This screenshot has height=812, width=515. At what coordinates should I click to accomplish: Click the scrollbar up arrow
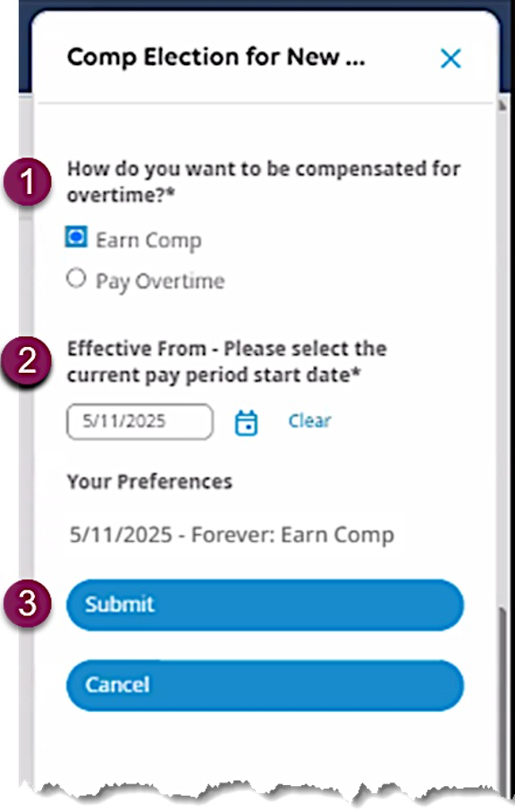(x=502, y=106)
